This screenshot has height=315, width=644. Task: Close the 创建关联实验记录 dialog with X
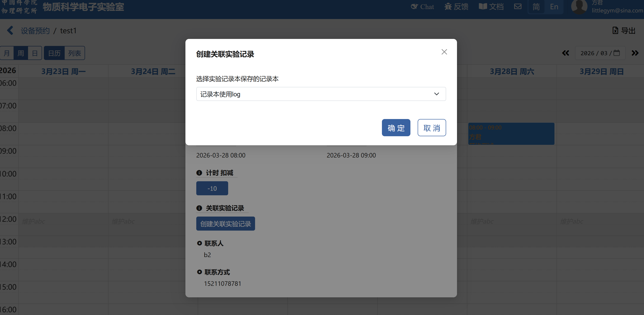click(x=444, y=52)
